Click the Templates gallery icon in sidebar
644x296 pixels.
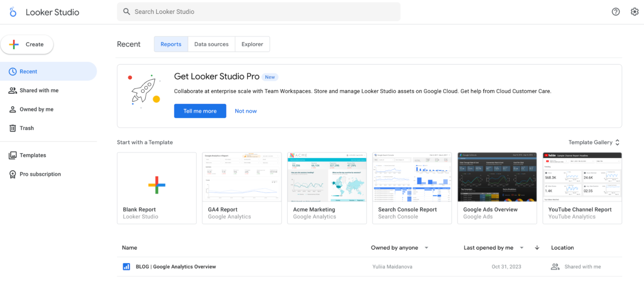tap(13, 155)
